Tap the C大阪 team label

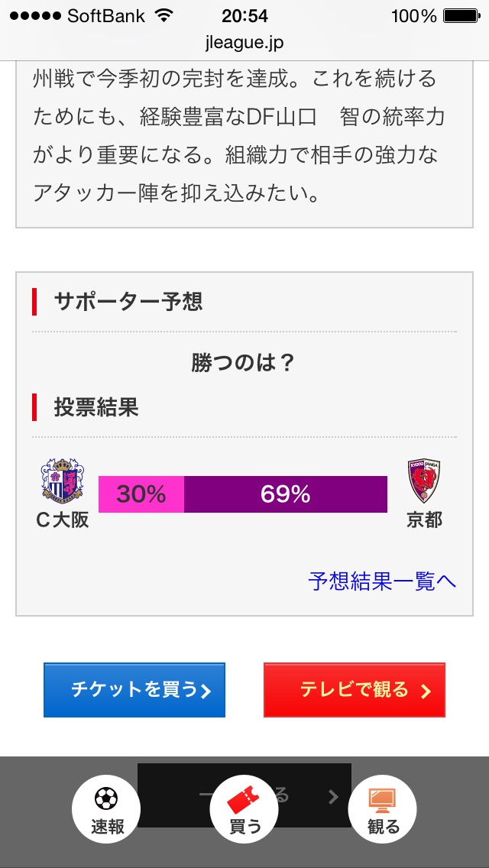pyautogui.click(x=63, y=520)
